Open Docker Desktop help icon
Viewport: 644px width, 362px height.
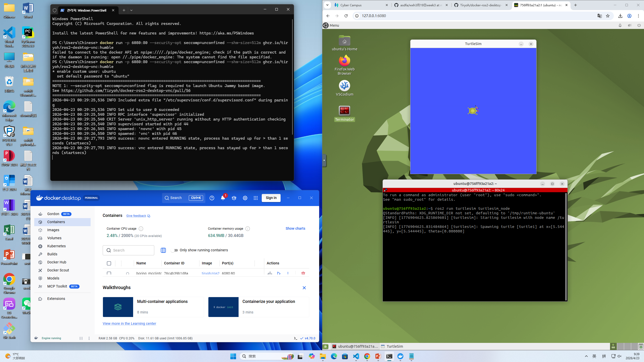tap(212, 198)
